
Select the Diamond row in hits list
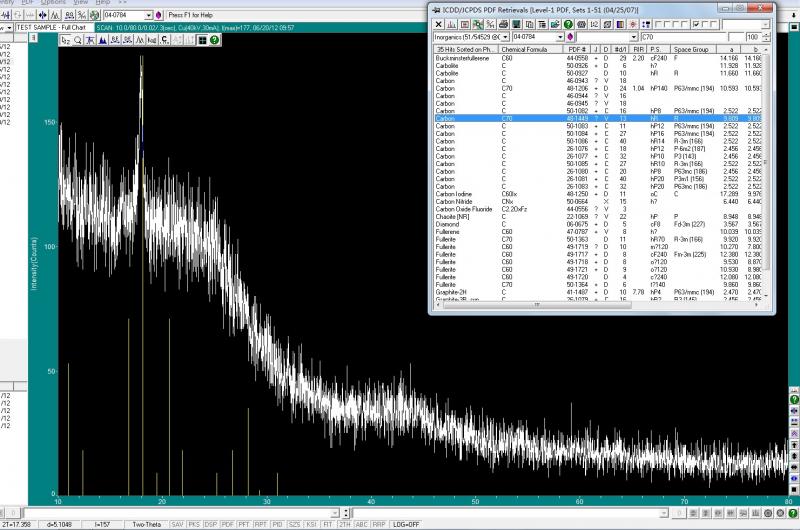click(x=447, y=224)
